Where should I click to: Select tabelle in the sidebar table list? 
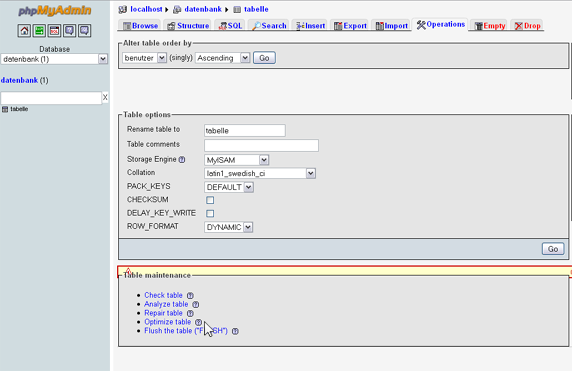click(19, 109)
